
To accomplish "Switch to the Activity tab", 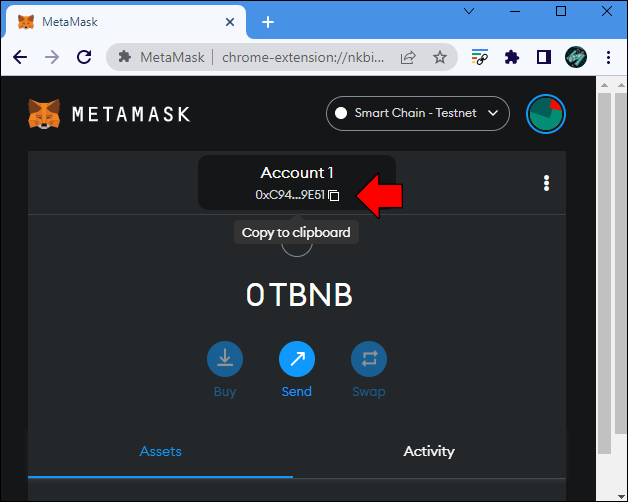I will click(429, 452).
